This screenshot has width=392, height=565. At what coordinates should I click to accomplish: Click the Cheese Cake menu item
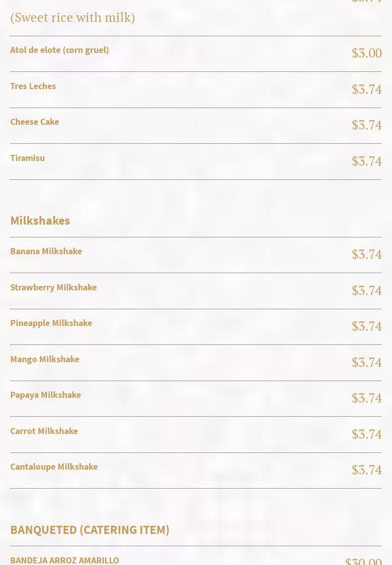(x=35, y=122)
